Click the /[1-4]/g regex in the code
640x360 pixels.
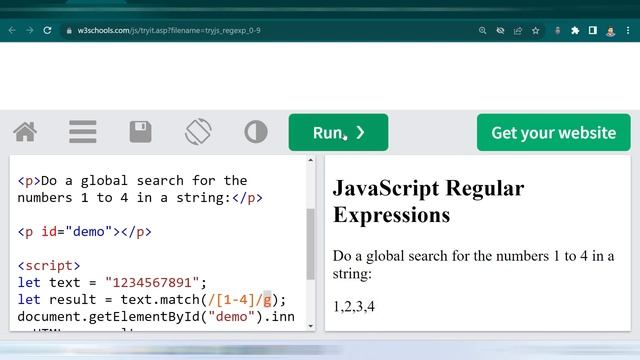pyautogui.click(x=240, y=300)
